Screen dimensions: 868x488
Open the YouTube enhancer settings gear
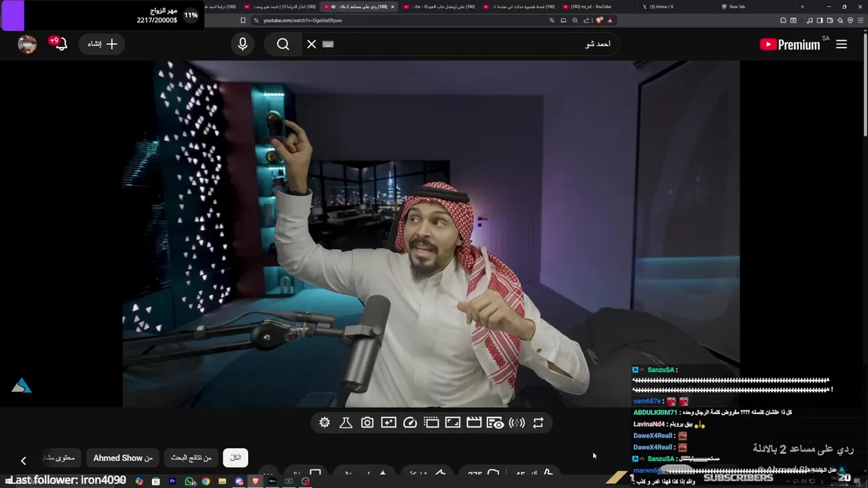tap(325, 423)
